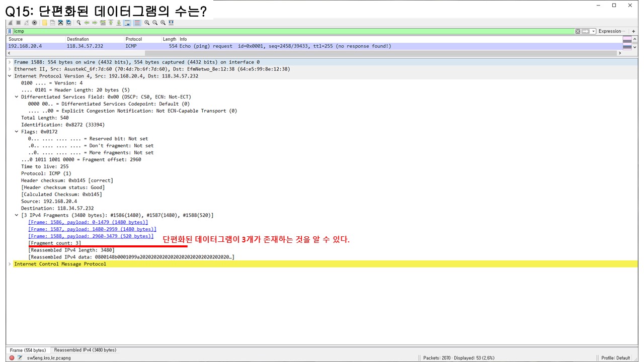Image resolution: width=644 pixels, height=362 pixels.
Task: Select the Header checksum 0xb145 line
Action: [67, 180]
